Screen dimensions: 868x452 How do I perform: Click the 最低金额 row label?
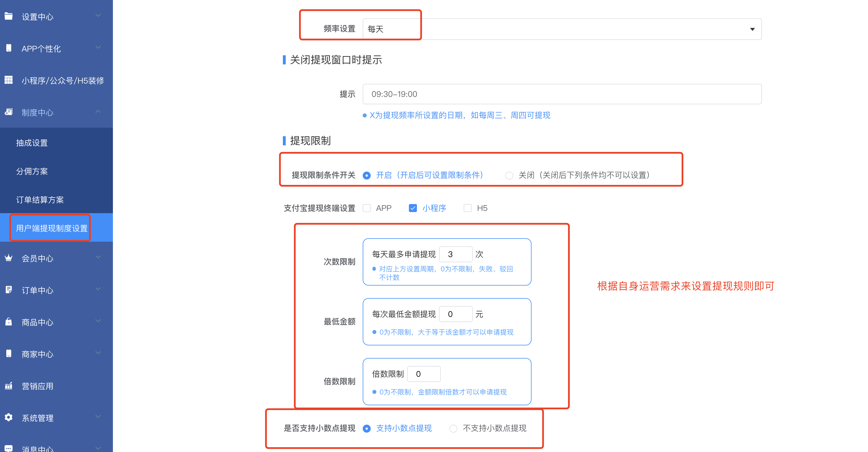pos(339,322)
